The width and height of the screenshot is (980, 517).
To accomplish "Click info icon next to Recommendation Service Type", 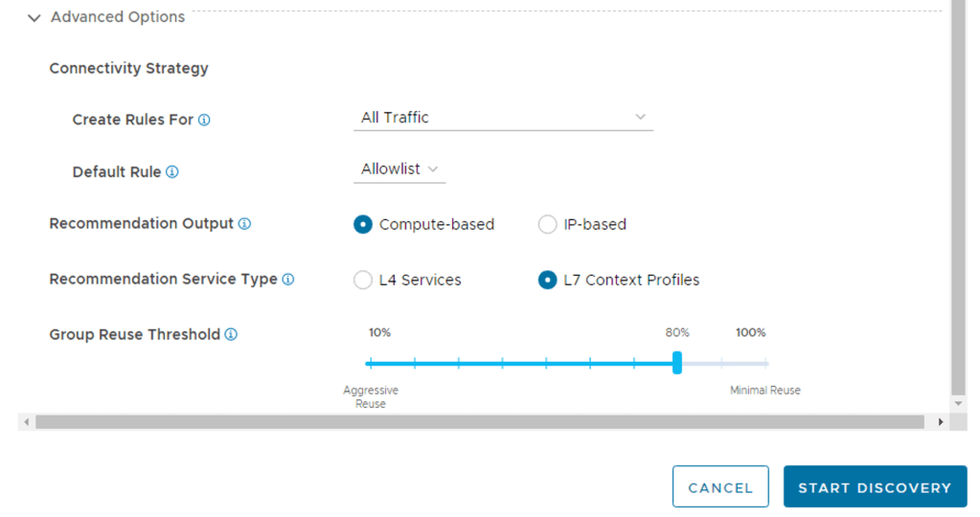I will coord(288,280).
